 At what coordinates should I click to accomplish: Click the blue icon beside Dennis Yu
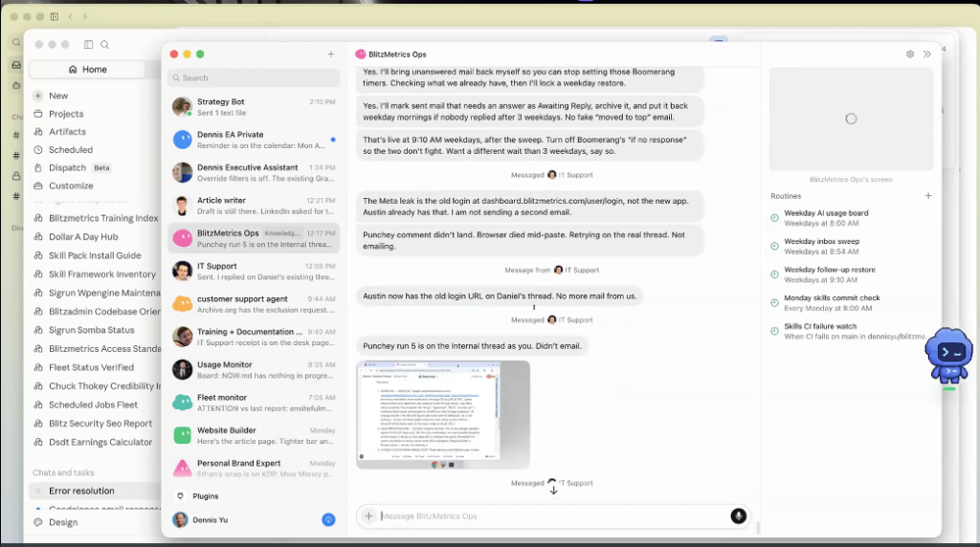[328, 519]
